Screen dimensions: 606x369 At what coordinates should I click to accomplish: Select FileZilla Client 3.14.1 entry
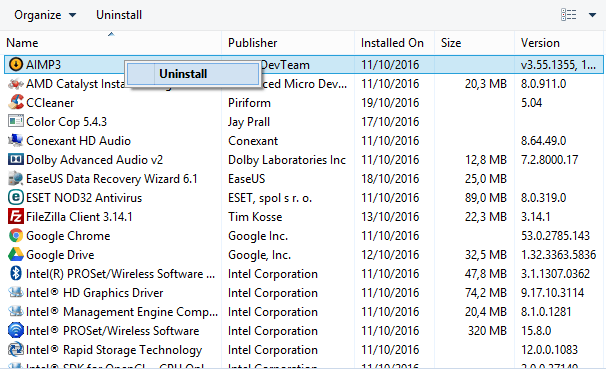79,217
